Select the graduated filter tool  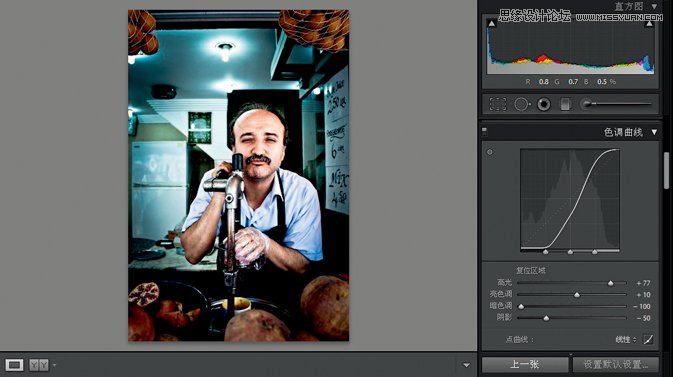(565, 104)
